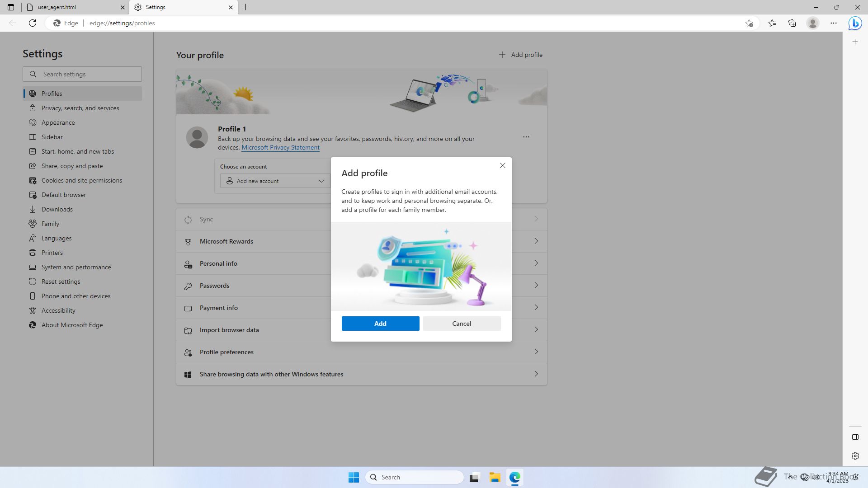Click the Microsoft Rewards trophy icon
This screenshot has height=488, width=868.
[x=188, y=242]
